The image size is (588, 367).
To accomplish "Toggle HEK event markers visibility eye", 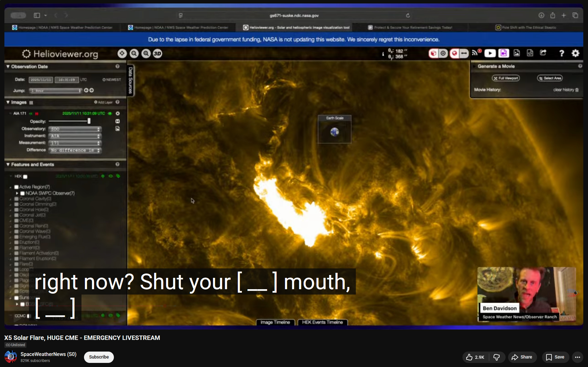I will coord(110,176).
